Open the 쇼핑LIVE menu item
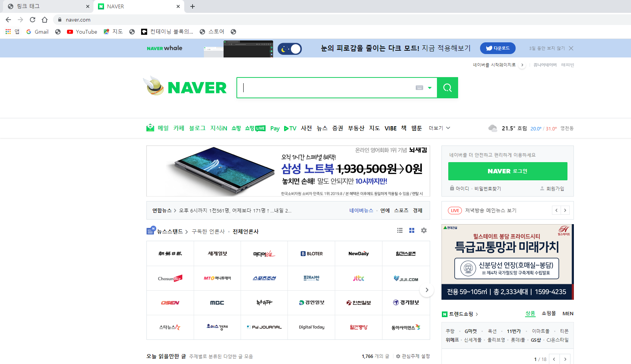Screen dimensions: 631x364 click(x=255, y=128)
